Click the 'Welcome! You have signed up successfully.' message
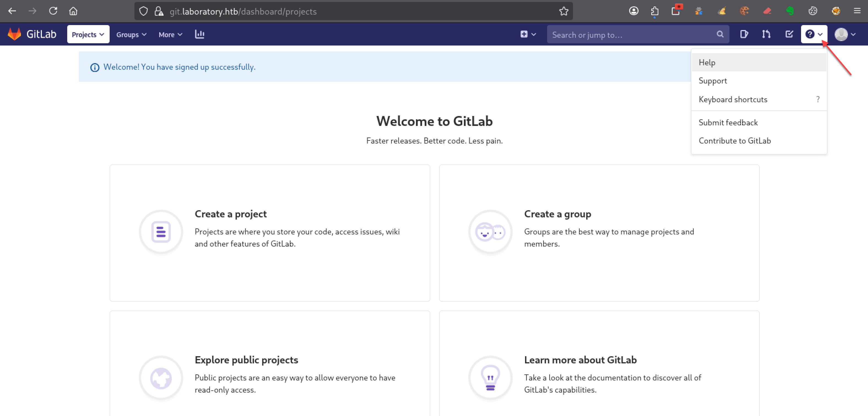The height and width of the screenshot is (416, 868). tap(179, 67)
